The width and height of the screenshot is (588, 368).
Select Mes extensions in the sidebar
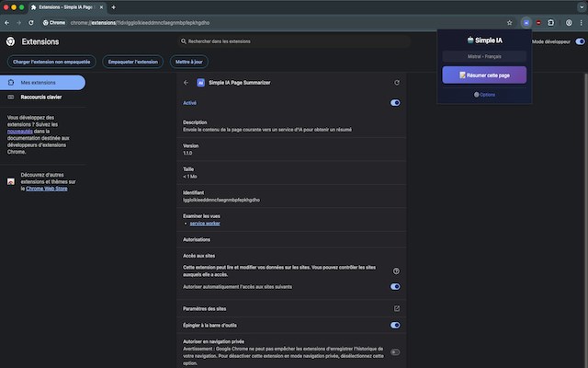click(43, 83)
